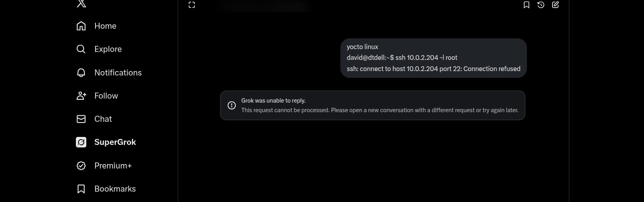Viewport: 644px width, 202px height.
Task: Click the Home house icon
Action: click(81, 26)
